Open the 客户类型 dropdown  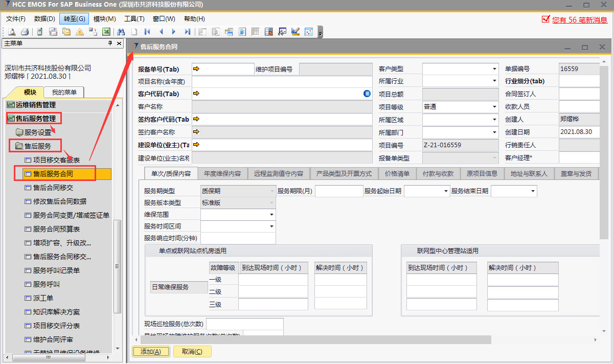click(494, 69)
